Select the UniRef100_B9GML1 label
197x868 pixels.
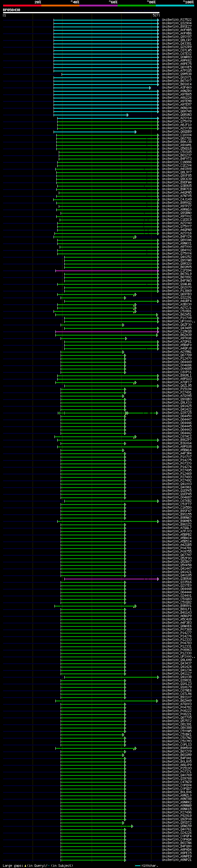pyautogui.click(x=177, y=375)
